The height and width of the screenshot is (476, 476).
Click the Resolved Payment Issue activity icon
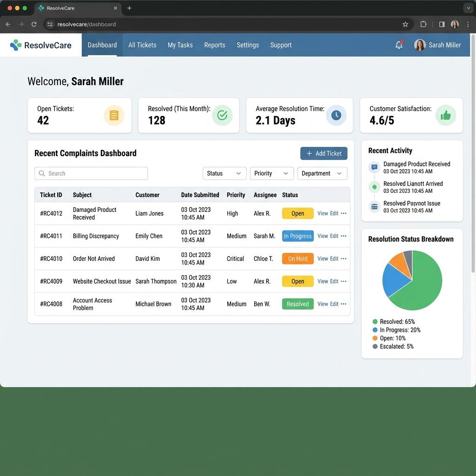pos(374,207)
